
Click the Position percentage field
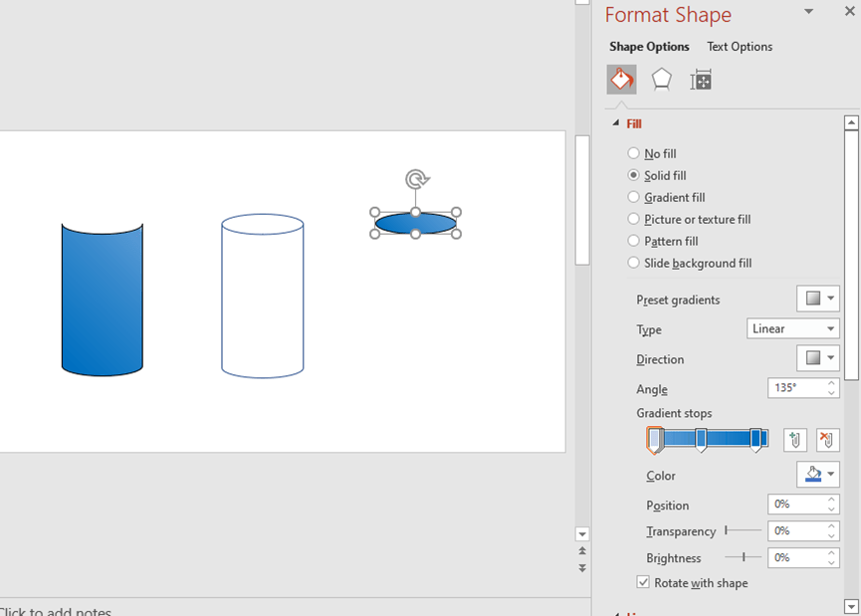click(796, 504)
